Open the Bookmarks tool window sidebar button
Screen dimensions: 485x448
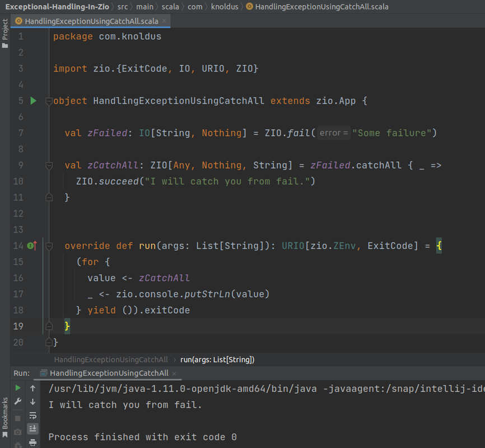click(x=5, y=418)
